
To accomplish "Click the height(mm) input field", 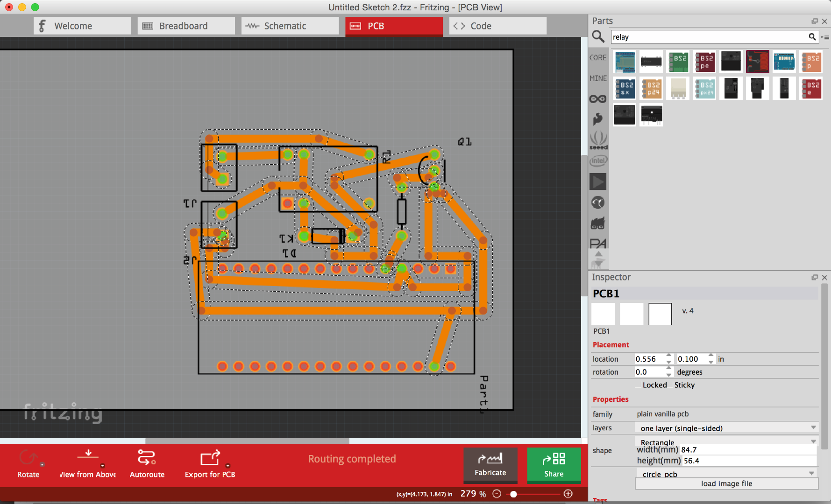I will 749,461.
